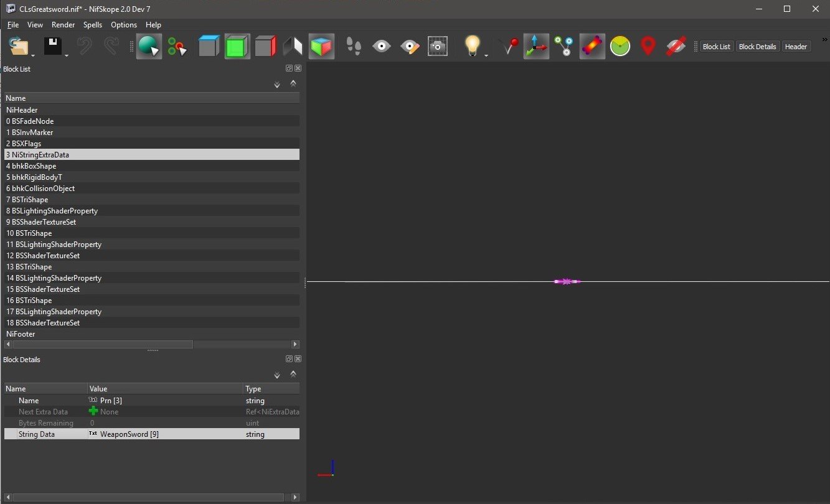
Task: Toggle the red map marker icon
Action: click(648, 47)
